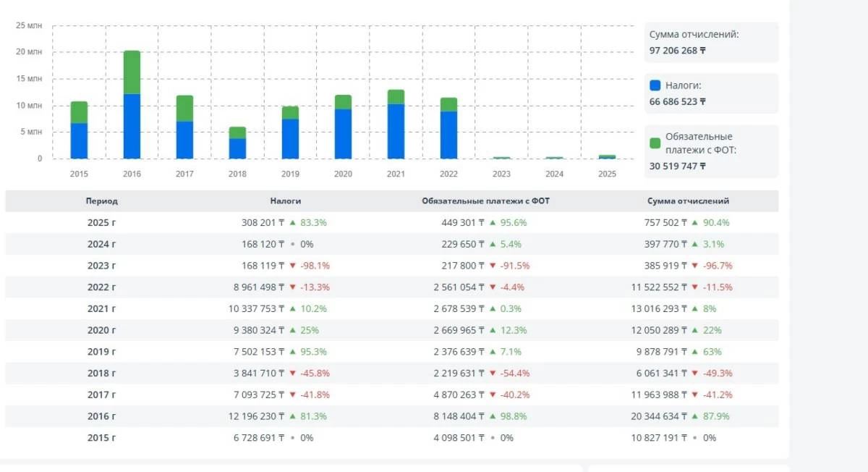Select the Сумма отчислений table column header

[687, 201]
